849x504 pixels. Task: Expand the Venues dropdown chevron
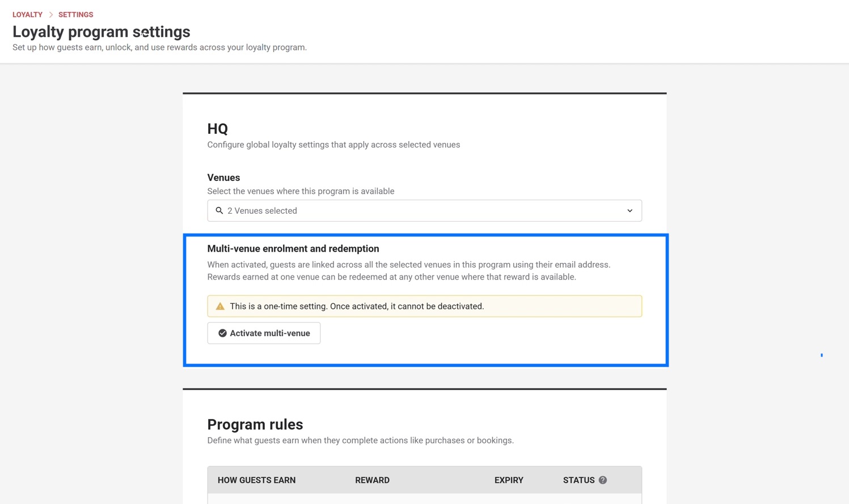click(630, 211)
